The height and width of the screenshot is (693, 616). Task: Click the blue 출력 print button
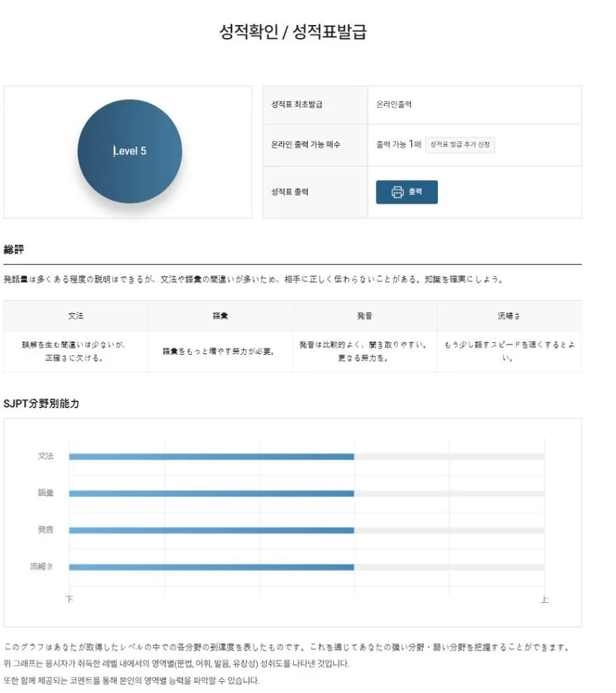click(x=407, y=192)
